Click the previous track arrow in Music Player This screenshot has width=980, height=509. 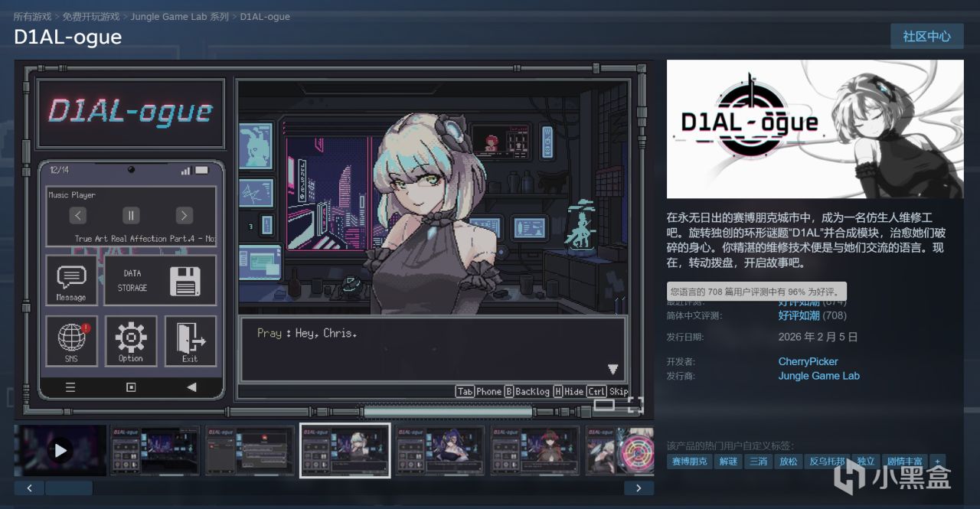click(78, 215)
